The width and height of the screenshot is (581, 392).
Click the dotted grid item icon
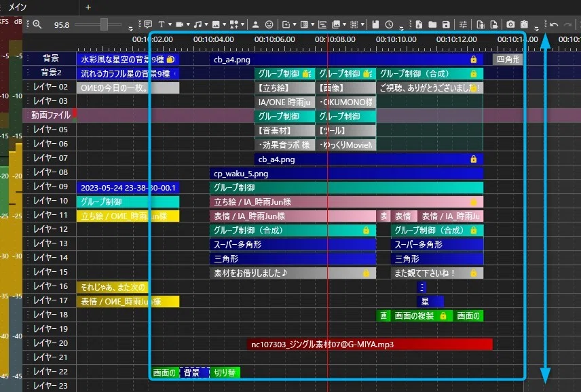[x=354, y=24]
